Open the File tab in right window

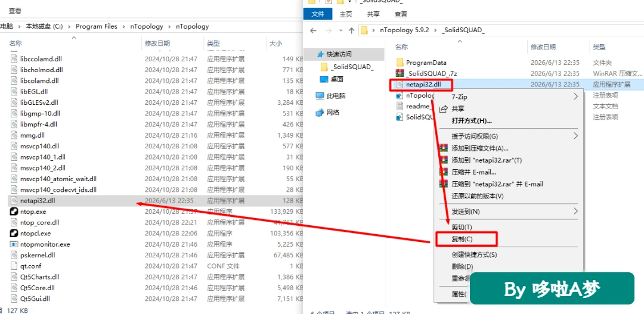(318, 14)
